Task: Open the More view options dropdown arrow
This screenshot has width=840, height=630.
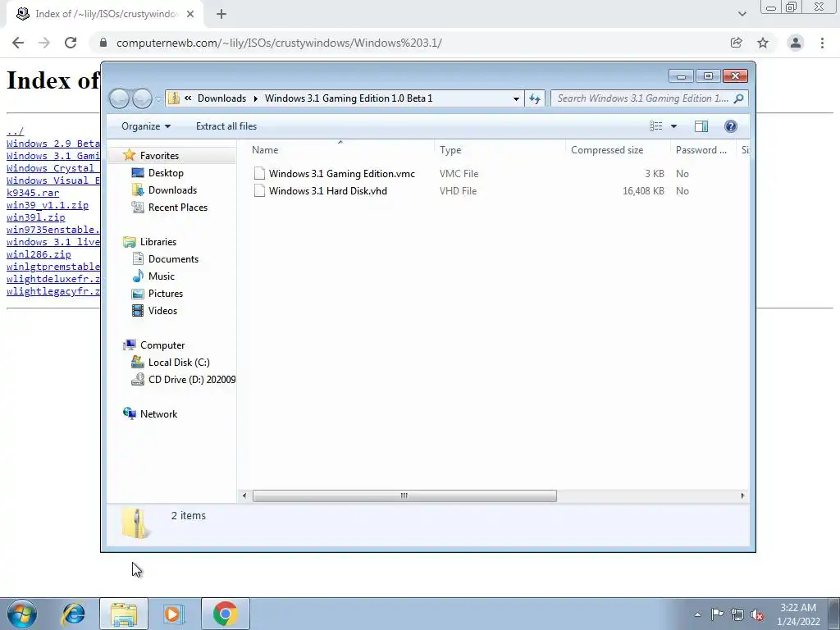Action: [673, 126]
